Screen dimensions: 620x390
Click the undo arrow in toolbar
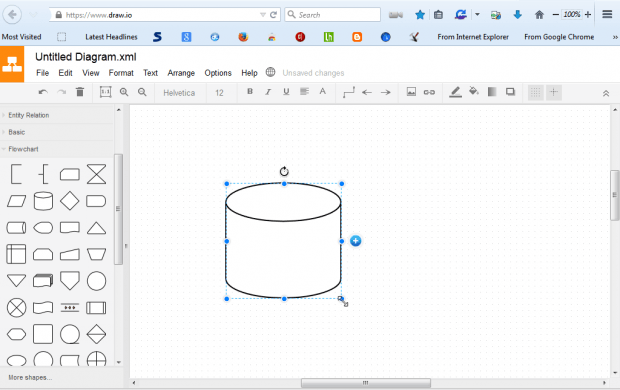[43, 93]
